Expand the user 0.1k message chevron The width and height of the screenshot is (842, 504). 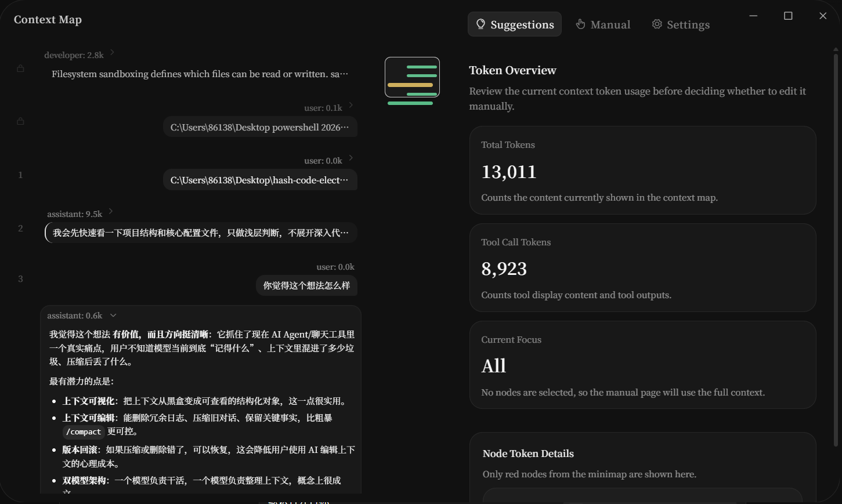pyautogui.click(x=350, y=105)
